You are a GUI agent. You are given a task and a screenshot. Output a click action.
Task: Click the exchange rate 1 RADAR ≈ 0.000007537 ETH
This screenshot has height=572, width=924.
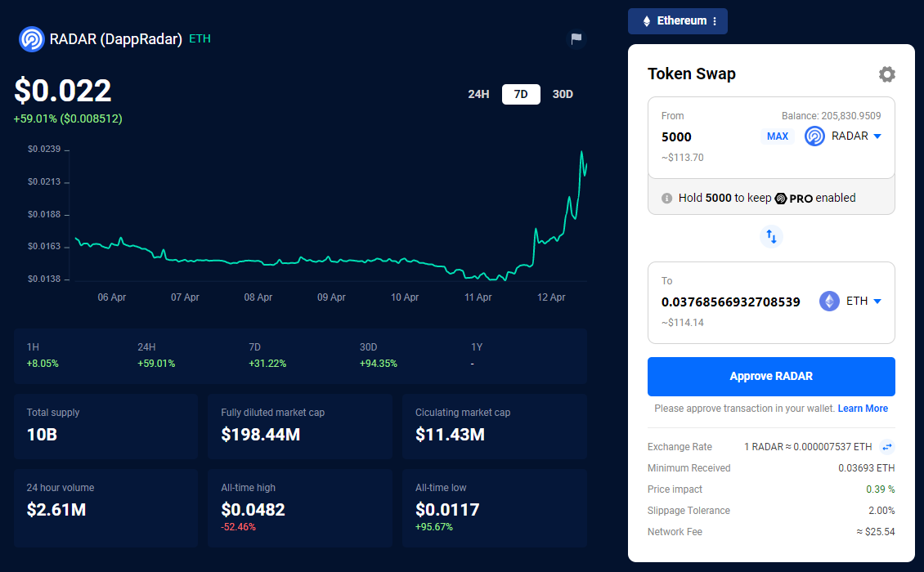point(808,447)
